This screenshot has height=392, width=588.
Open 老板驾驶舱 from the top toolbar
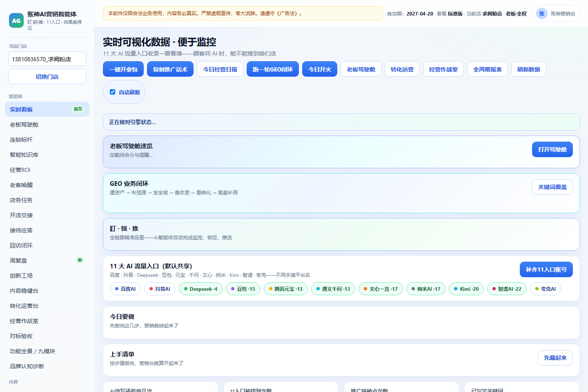pyautogui.click(x=361, y=69)
